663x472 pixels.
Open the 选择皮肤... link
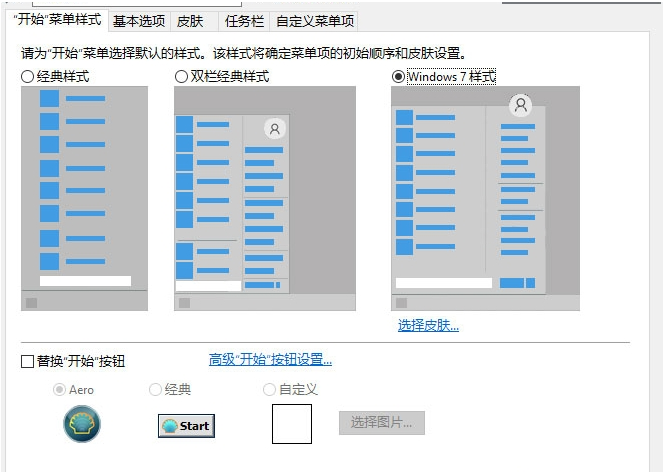pos(428,325)
